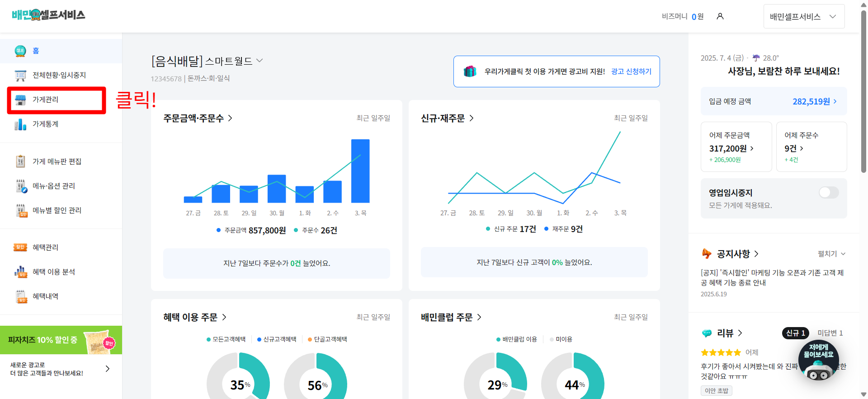The height and width of the screenshot is (399, 868).
Task: Expand 공지사항 with 펼치기
Action: tap(831, 254)
